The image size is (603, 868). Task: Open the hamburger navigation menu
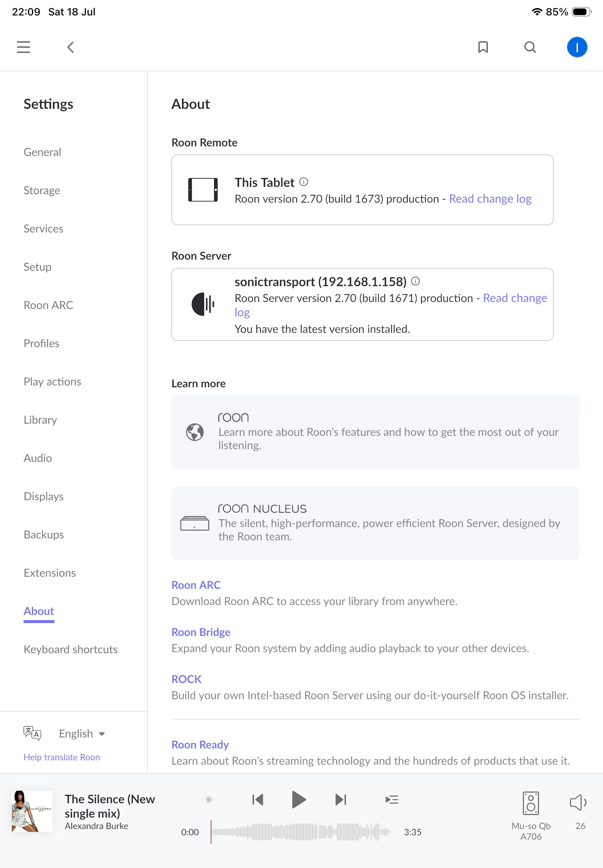point(24,47)
